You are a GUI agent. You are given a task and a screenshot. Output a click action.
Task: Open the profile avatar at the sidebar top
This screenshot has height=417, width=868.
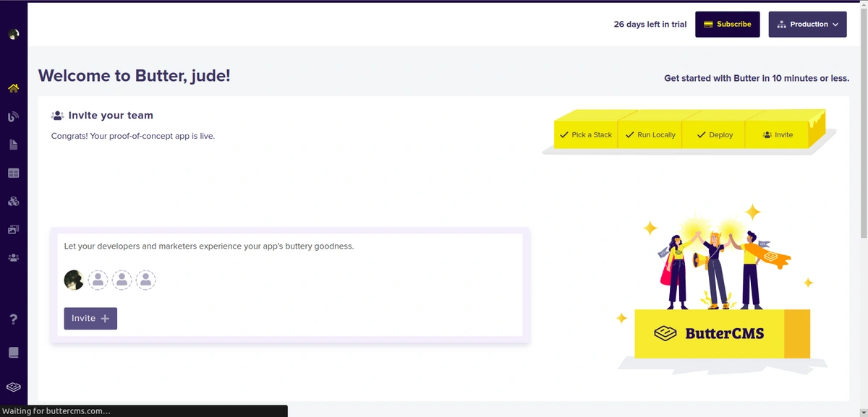(13, 34)
